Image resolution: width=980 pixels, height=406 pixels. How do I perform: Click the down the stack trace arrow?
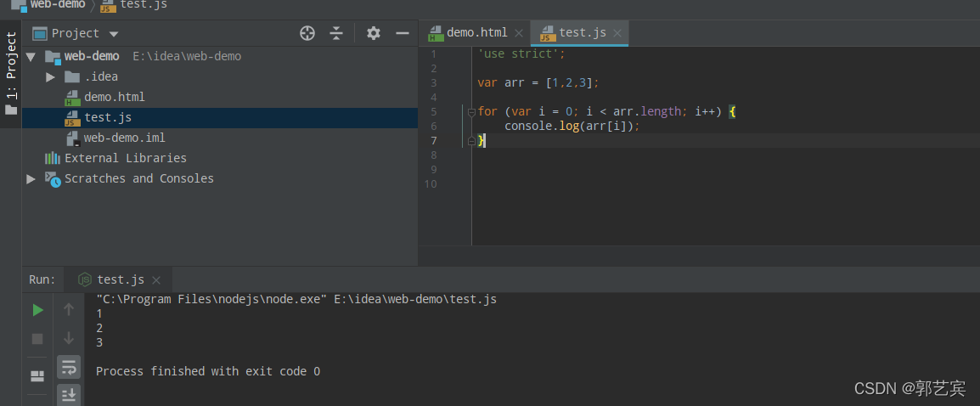[x=69, y=338]
